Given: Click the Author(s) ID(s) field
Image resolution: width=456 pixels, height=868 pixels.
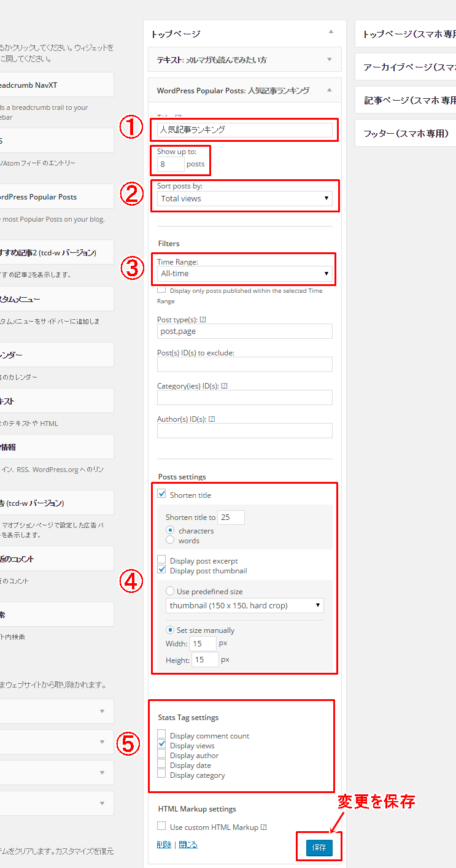Looking at the screenshot, I should click(x=245, y=430).
